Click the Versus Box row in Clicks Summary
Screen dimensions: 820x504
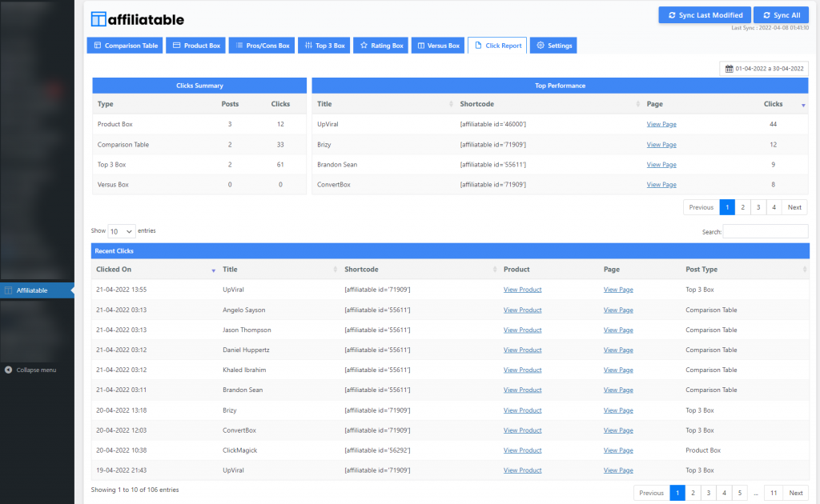tap(199, 184)
